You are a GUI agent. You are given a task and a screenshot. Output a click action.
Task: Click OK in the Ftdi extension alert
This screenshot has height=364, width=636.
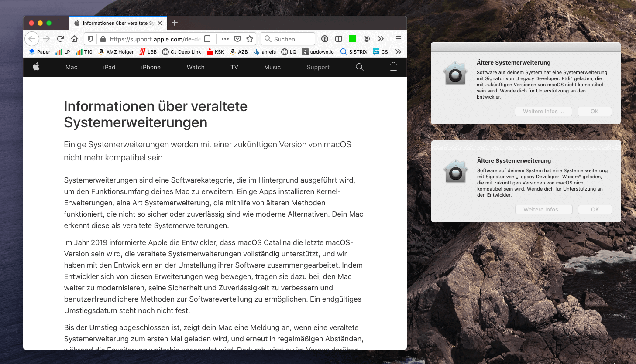pyautogui.click(x=595, y=112)
